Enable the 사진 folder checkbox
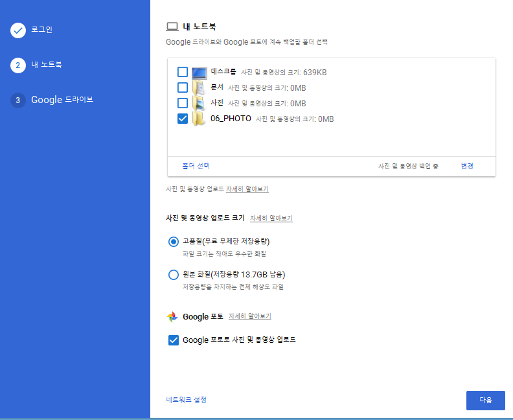The height and width of the screenshot is (420, 513). click(x=183, y=103)
